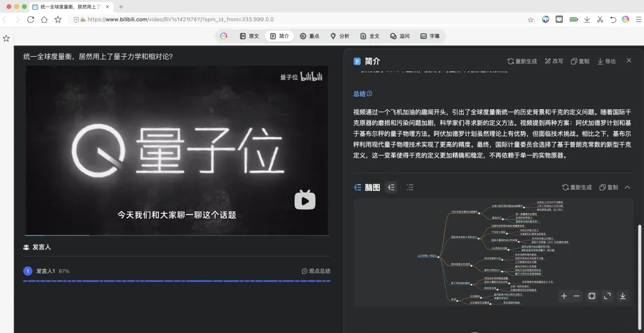The width and height of the screenshot is (644, 333).
Task: Click the site security shield icon
Action: coord(76,19)
